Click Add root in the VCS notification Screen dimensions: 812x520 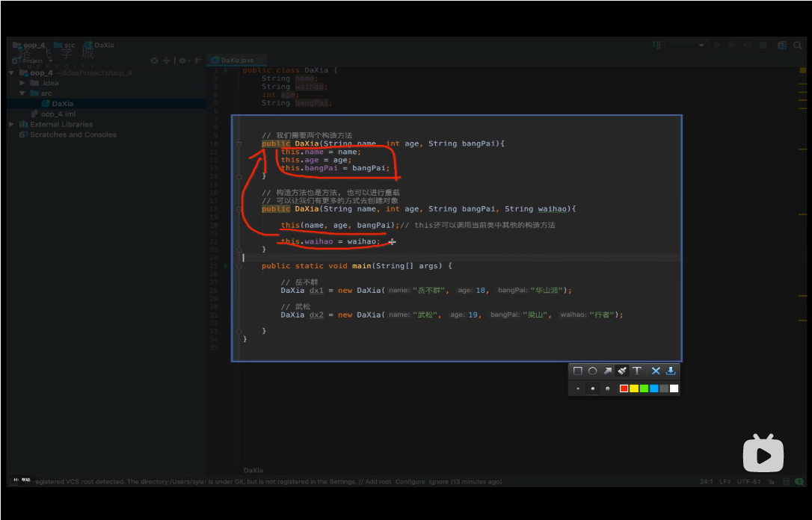tap(378, 482)
